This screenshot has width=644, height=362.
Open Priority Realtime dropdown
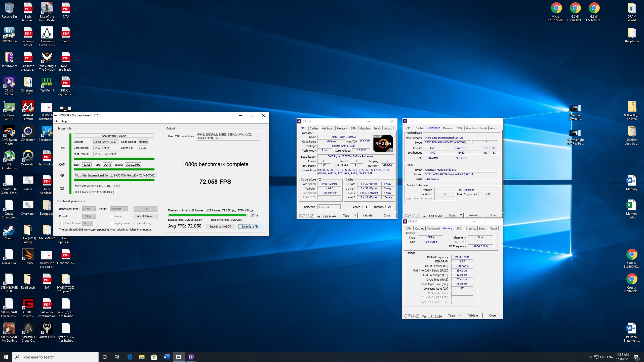119,209
